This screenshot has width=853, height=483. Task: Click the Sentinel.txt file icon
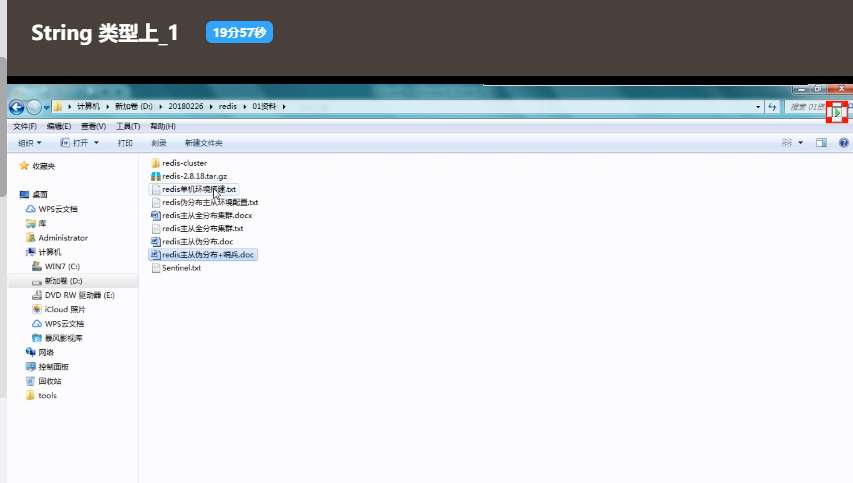[x=156, y=268]
